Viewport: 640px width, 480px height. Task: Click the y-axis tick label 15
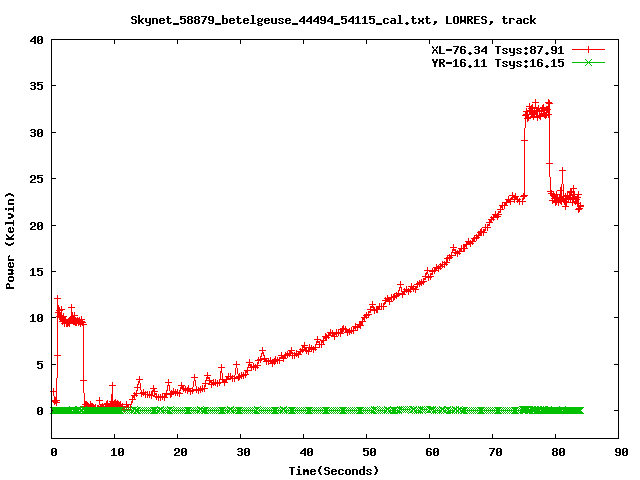pos(36,271)
